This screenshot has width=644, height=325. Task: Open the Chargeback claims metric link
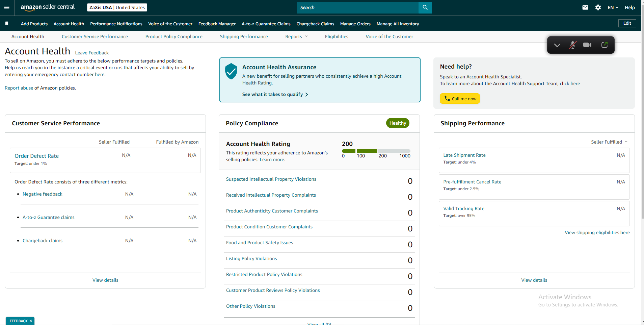click(x=43, y=241)
